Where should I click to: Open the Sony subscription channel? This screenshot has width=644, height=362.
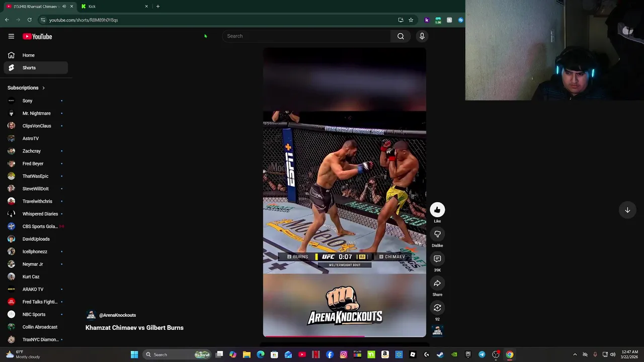pos(36,101)
